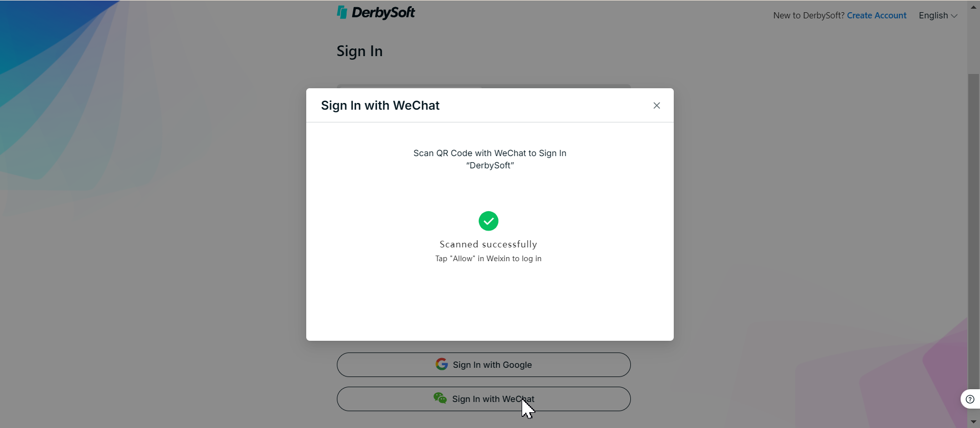Viewport: 980px width, 428px height.
Task: Click the DerbySoft logo in header
Action: click(376, 12)
